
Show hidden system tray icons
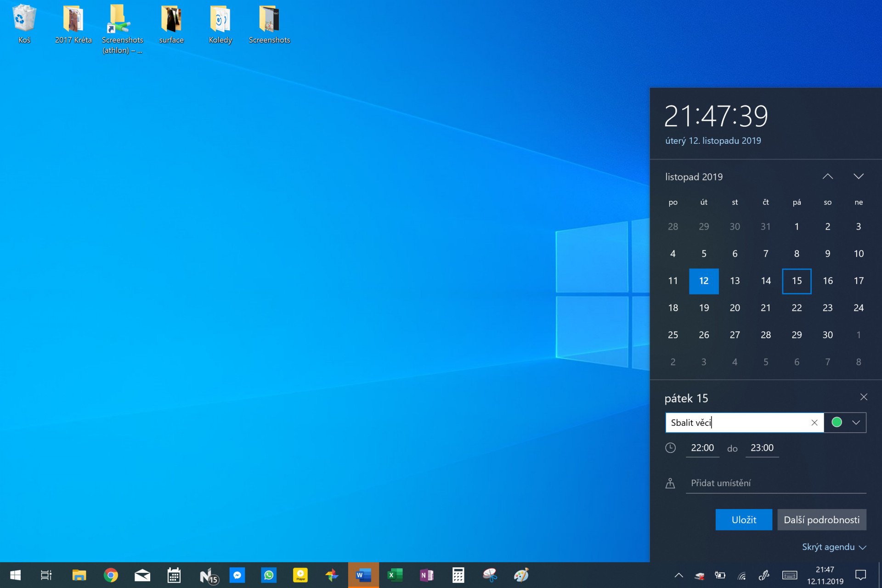678,575
